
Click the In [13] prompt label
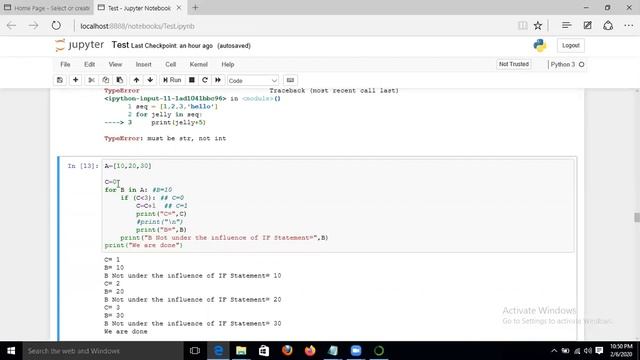click(83, 166)
